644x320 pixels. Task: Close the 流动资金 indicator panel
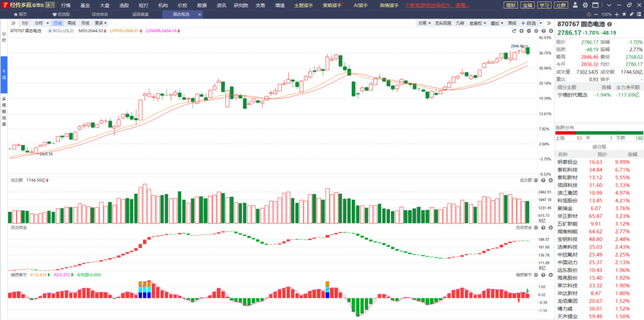[x=551, y=228]
